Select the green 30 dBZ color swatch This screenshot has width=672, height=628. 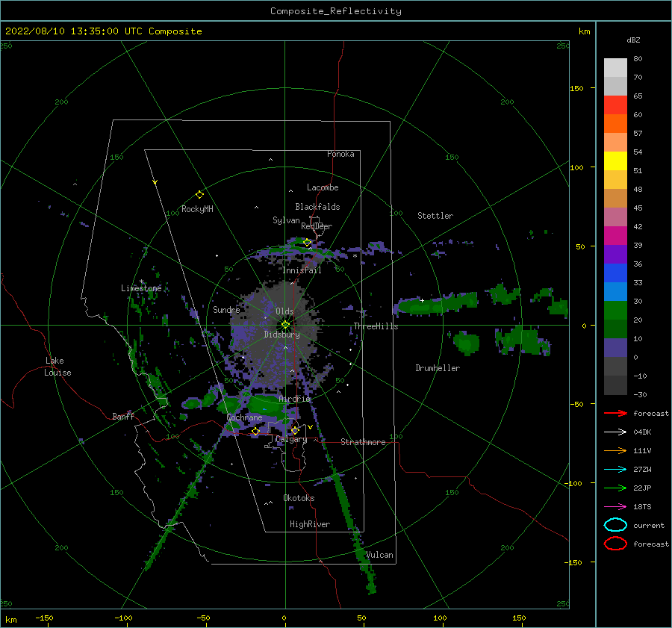(x=615, y=311)
